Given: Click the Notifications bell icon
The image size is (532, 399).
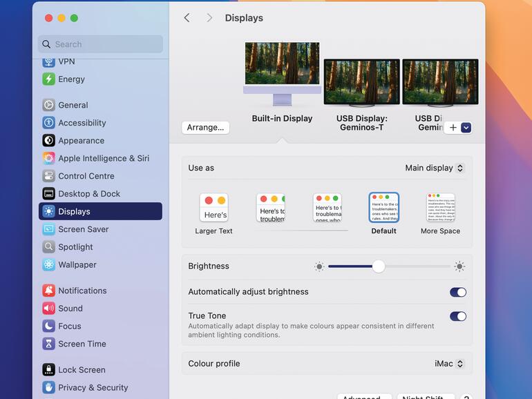Looking at the screenshot, I should (48, 291).
